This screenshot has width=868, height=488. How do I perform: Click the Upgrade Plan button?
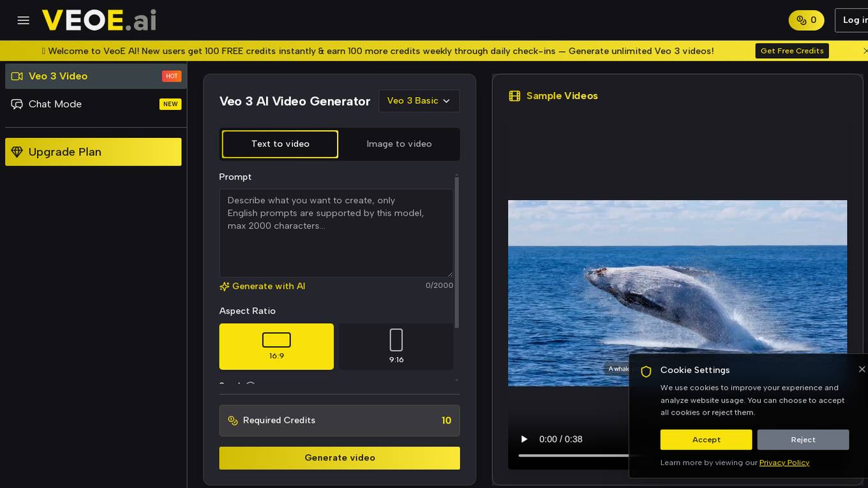coord(93,152)
